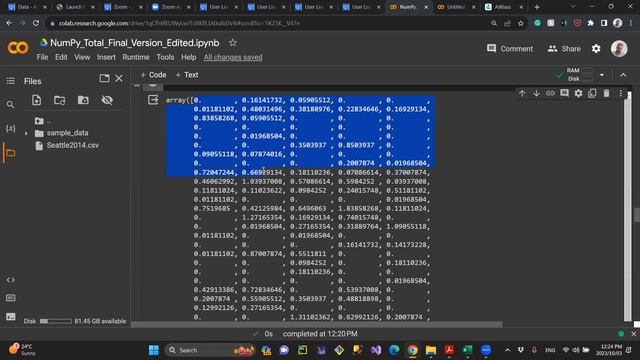This screenshot has height=360, width=640.
Task: Add a new Code cell
Action: [153, 75]
